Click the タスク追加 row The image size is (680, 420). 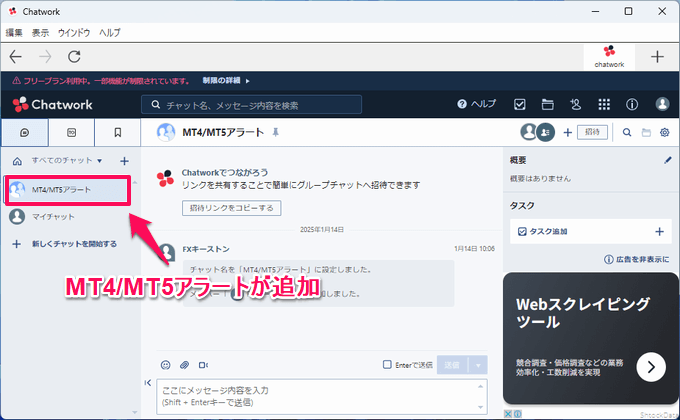pyautogui.click(x=591, y=231)
